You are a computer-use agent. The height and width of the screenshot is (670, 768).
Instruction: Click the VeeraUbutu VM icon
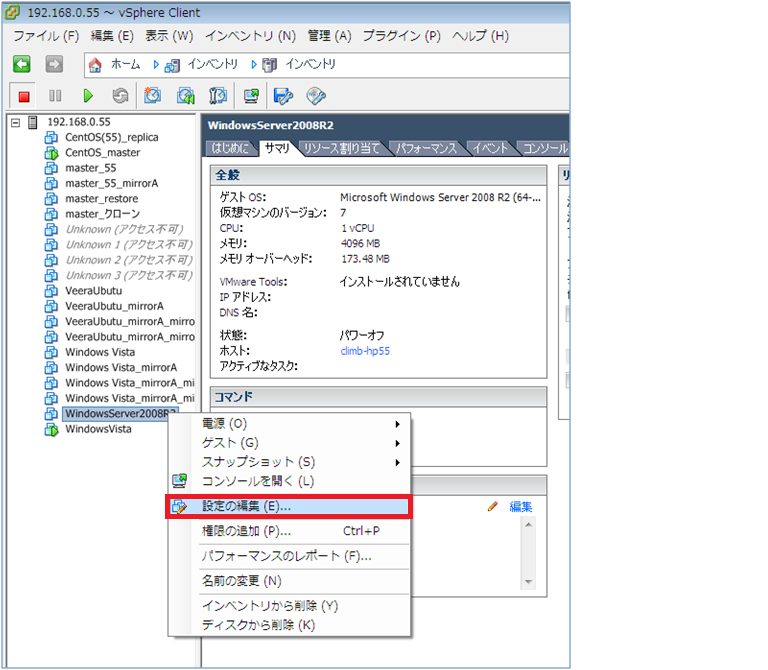tap(51, 291)
